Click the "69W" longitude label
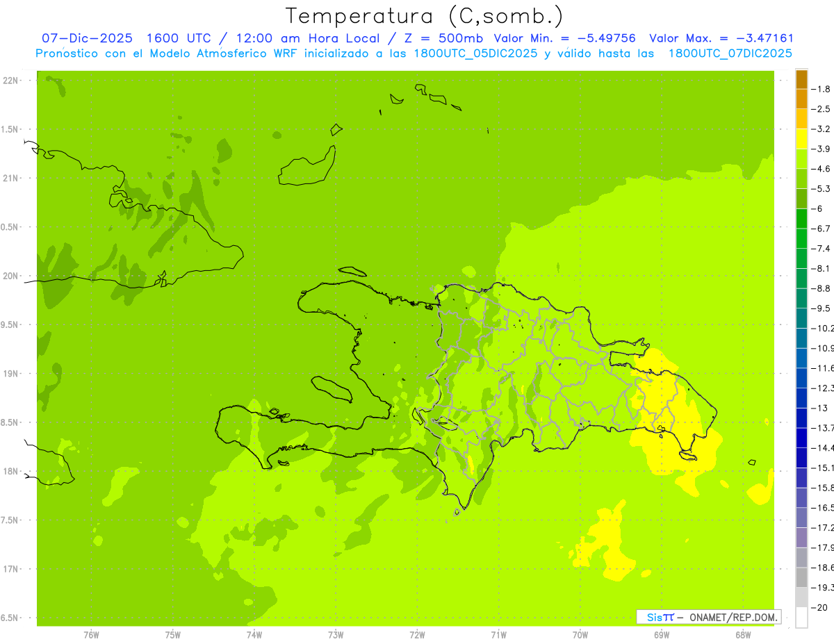 tap(662, 635)
